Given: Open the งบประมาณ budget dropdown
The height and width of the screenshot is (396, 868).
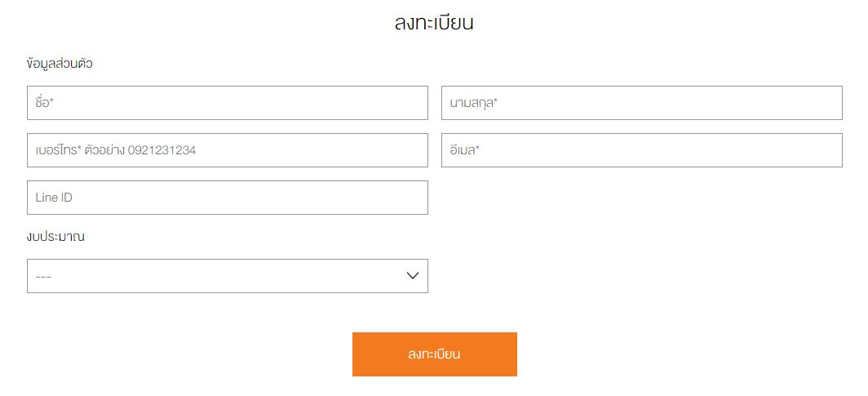Looking at the screenshot, I should pos(227,276).
